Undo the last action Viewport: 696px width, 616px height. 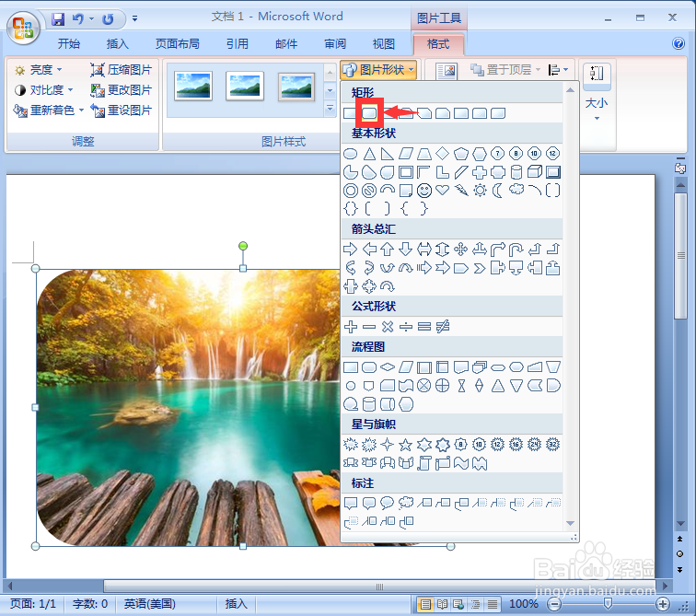click(78, 19)
